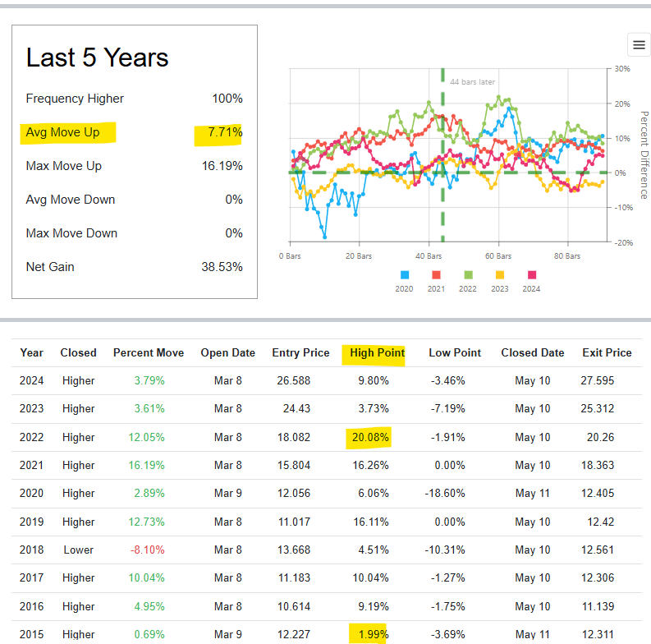Sort table by Closed column header
Image resolution: width=651 pixels, height=644 pixels.
[78, 352]
